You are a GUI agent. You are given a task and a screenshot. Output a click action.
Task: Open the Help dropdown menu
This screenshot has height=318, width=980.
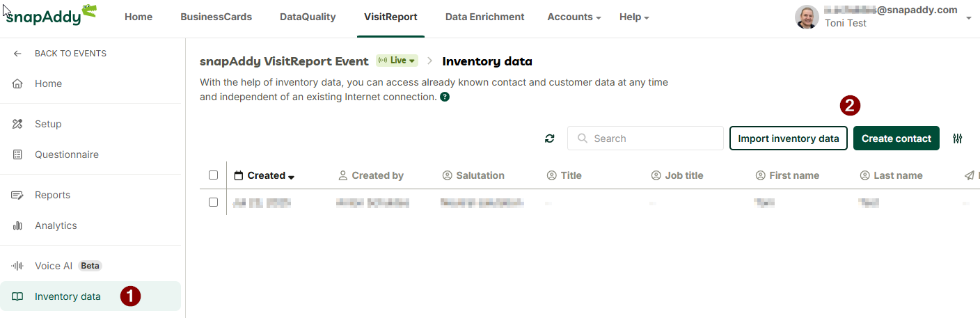click(634, 17)
